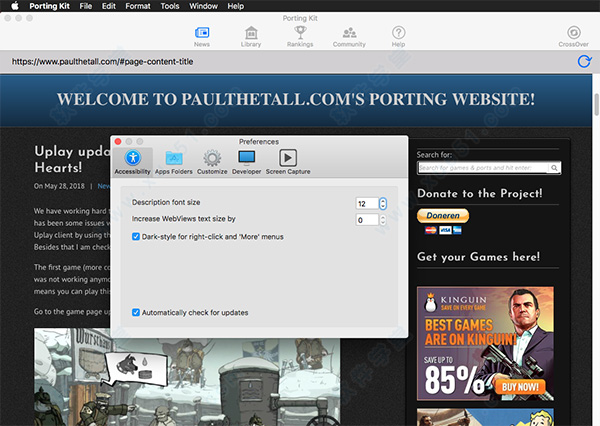Click the WebViews text size field
The width and height of the screenshot is (600, 426).
tap(367, 220)
